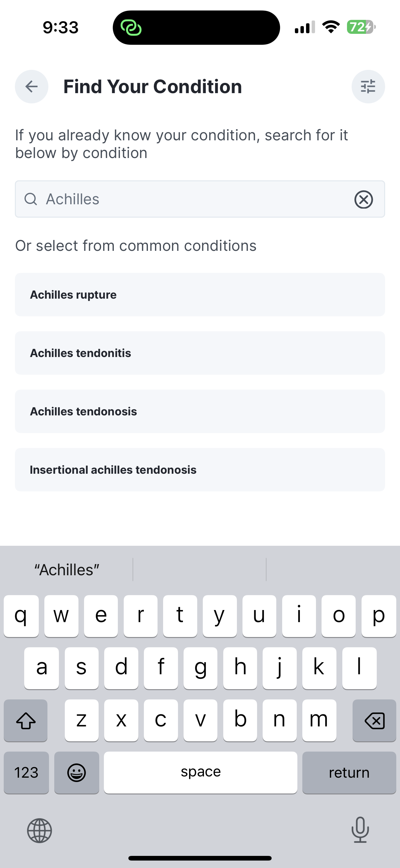The height and width of the screenshot is (868, 400).
Task: Tap the search magnifier icon
Action: [31, 199]
